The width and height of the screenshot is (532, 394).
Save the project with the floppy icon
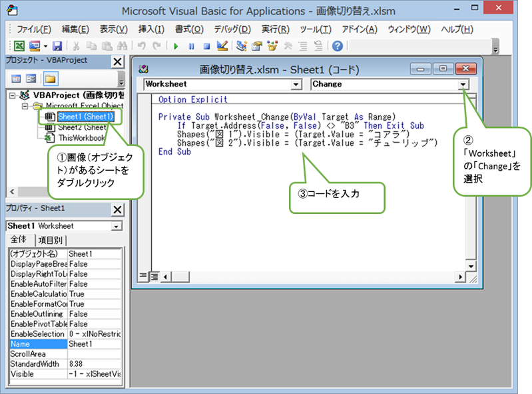coord(57,45)
